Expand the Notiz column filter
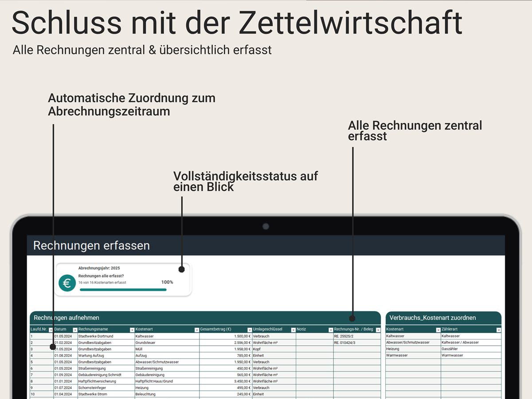The image size is (532, 399). point(331,330)
